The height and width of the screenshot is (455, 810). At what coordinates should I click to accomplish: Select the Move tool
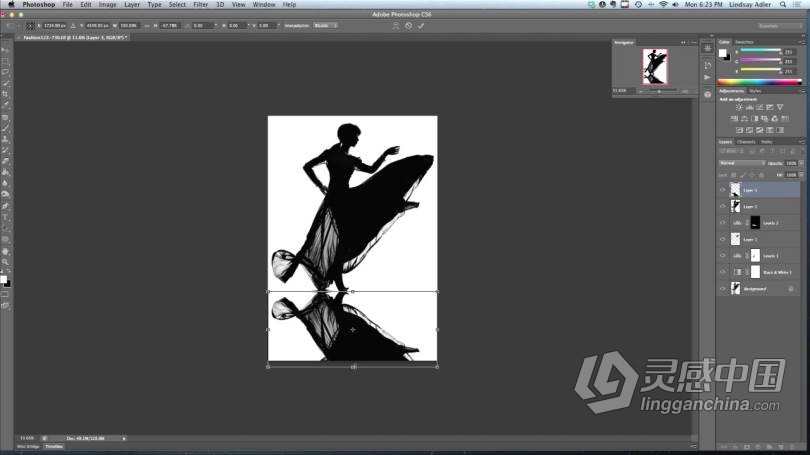tap(5, 50)
